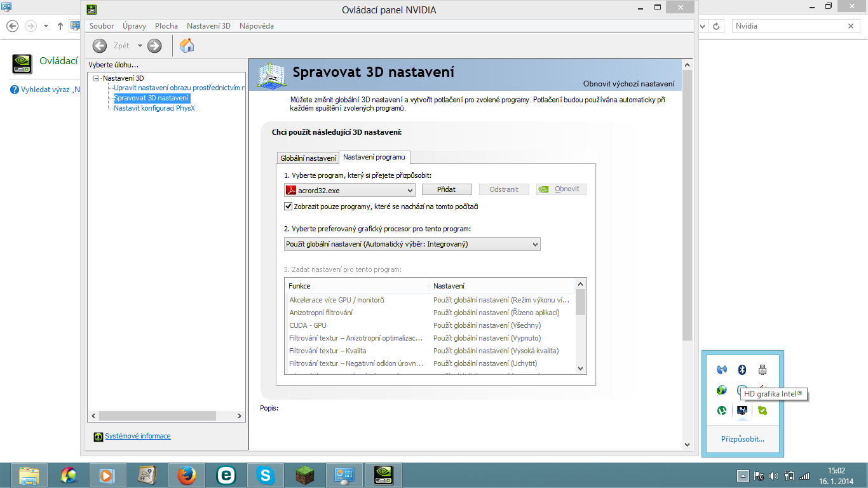
Task: Click the green check Skype tray icon
Action: click(763, 410)
